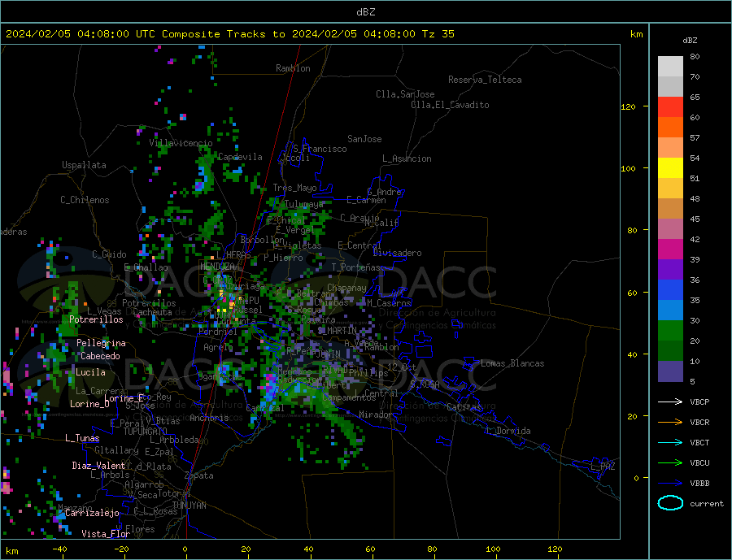Click the L_Tunas label
The height and width of the screenshot is (560, 732).
(x=82, y=438)
